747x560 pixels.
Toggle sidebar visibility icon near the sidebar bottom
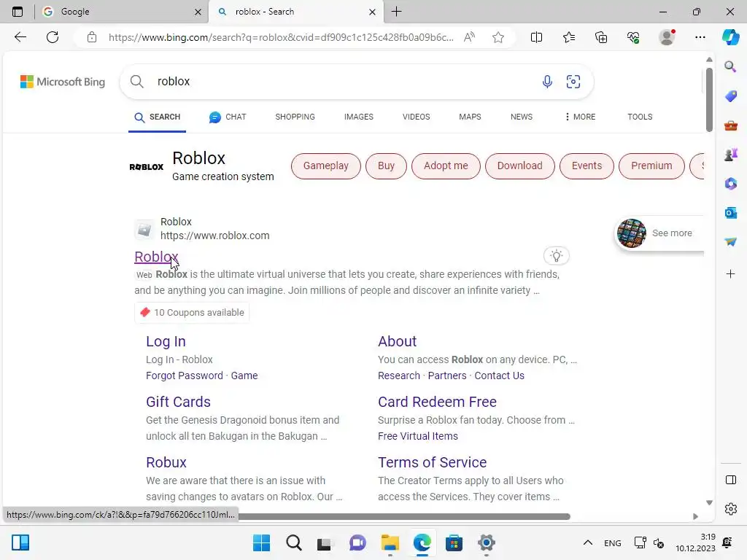(x=731, y=480)
